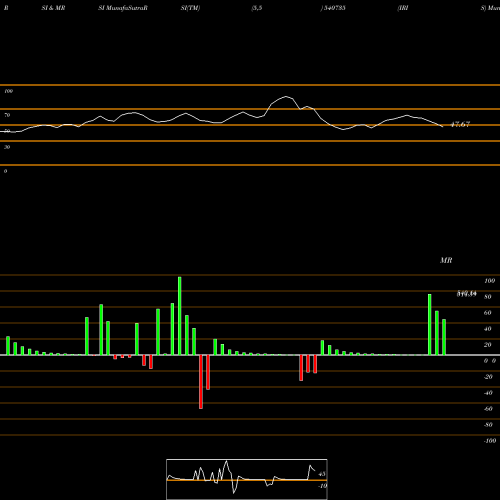
Task: Click the longest red bar in MR chart
Action: click(201, 382)
